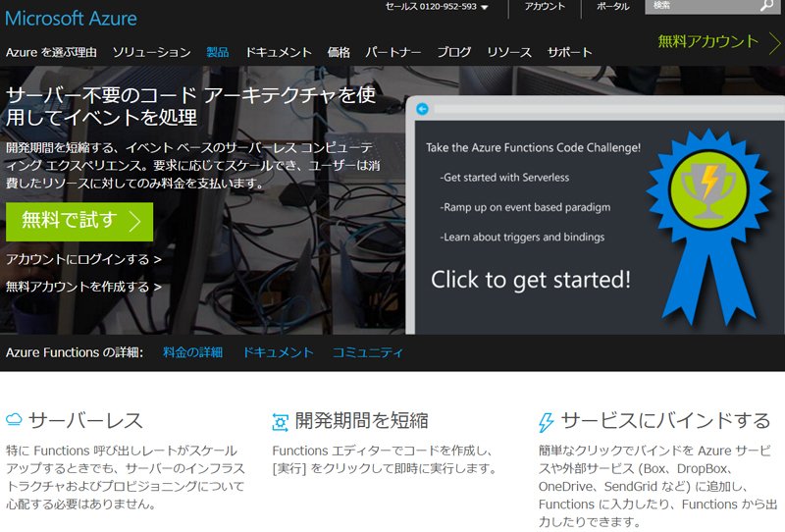Open the ドキュメント navigation menu item

click(278, 52)
